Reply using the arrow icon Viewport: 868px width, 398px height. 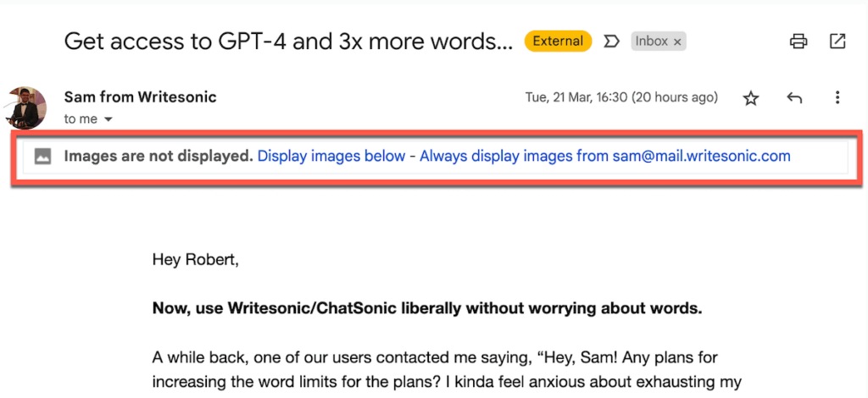pos(794,98)
